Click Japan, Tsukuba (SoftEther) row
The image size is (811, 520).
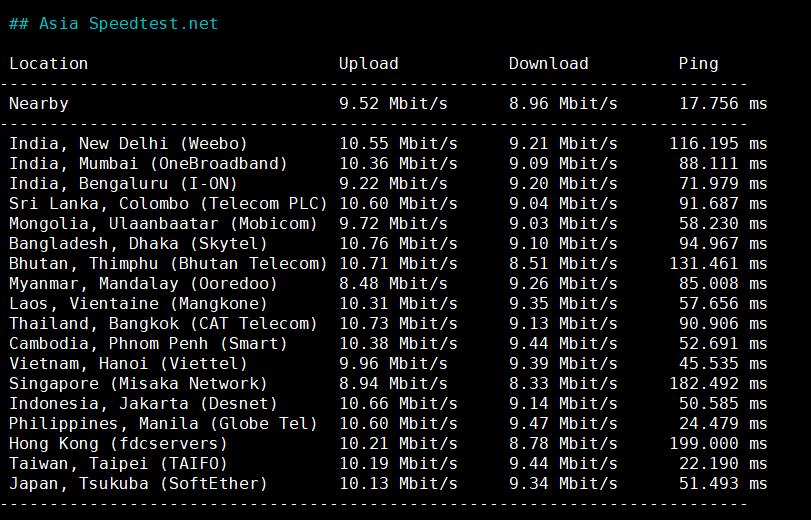[x=138, y=484]
